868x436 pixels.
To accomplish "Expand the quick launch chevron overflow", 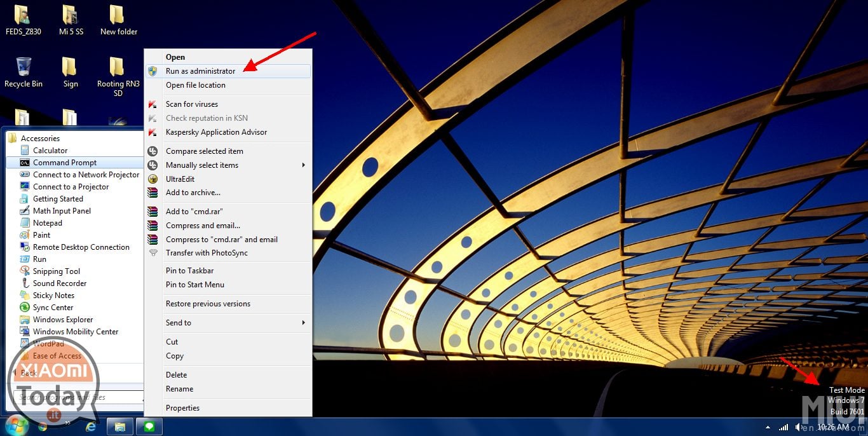I will (67, 422).
